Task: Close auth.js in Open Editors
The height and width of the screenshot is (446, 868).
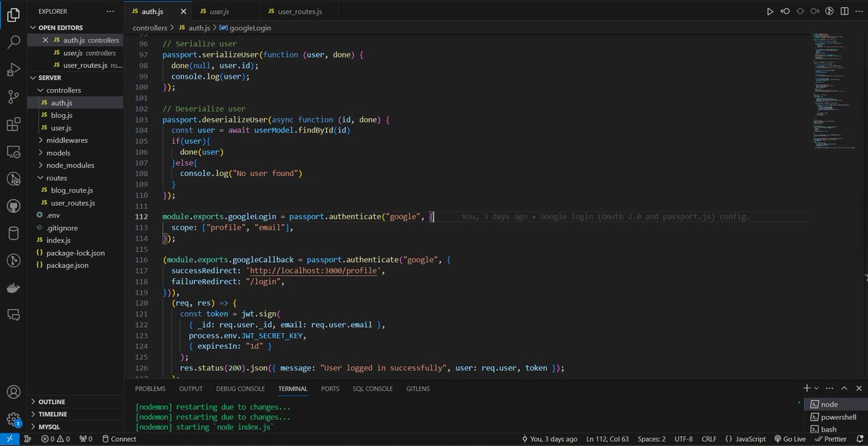Action: pyautogui.click(x=46, y=40)
